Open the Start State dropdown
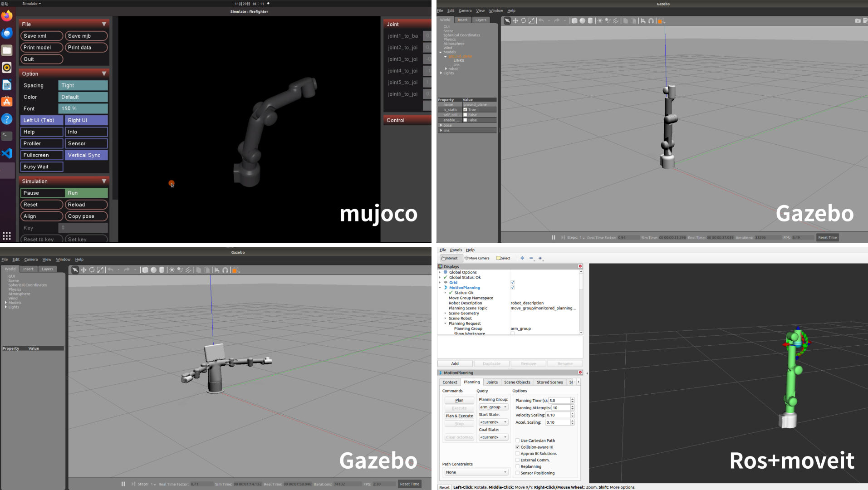This screenshot has height=490, width=868. [494, 422]
